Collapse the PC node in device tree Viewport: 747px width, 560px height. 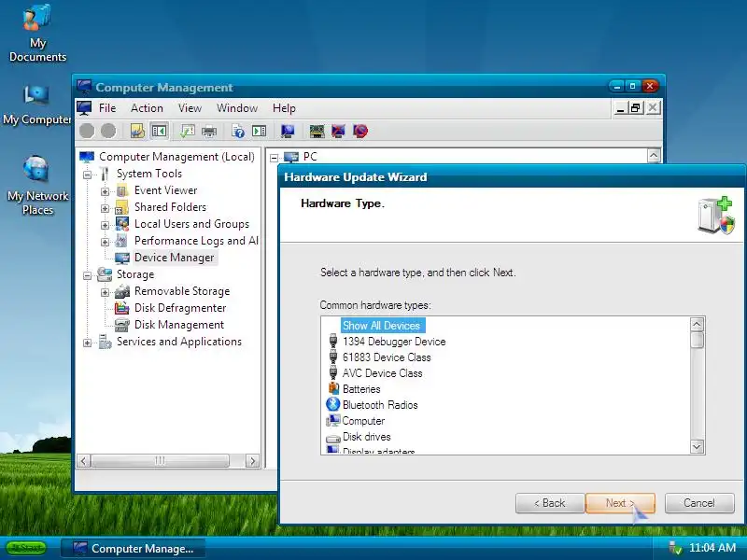tap(274, 158)
